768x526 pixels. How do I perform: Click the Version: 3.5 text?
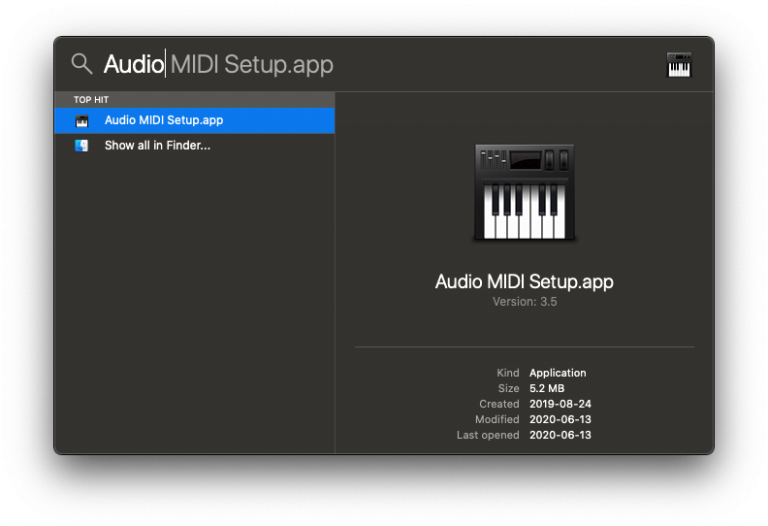pos(525,302)
